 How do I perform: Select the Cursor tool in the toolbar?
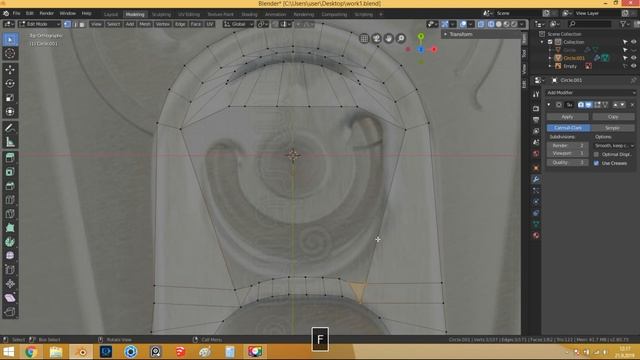pos(10,53)
